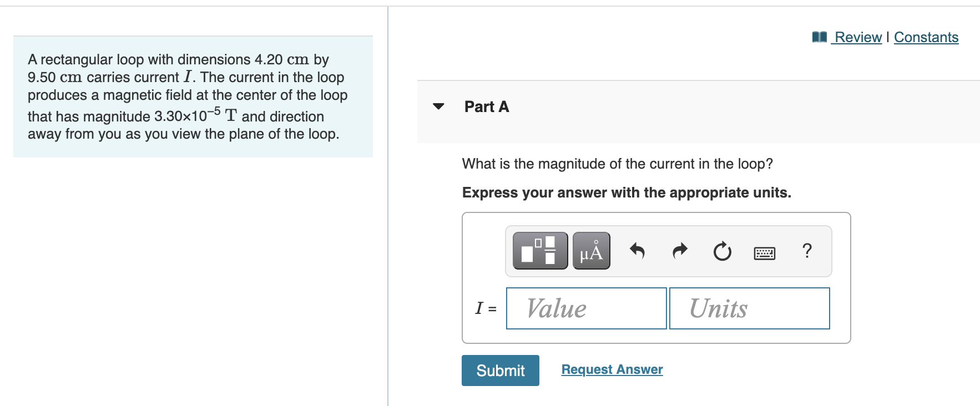Open the Review materials link
Image resolution: width=980 pixels, height=406 pixels.
click(x=858, y=37)
